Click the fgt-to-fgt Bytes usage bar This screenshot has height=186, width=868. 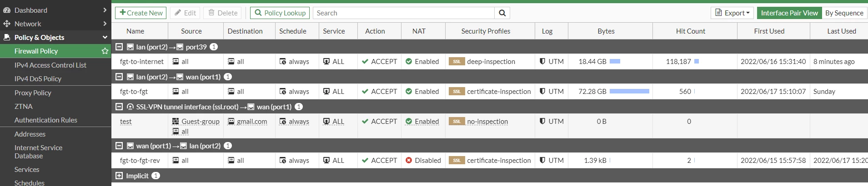pos(629,91)
